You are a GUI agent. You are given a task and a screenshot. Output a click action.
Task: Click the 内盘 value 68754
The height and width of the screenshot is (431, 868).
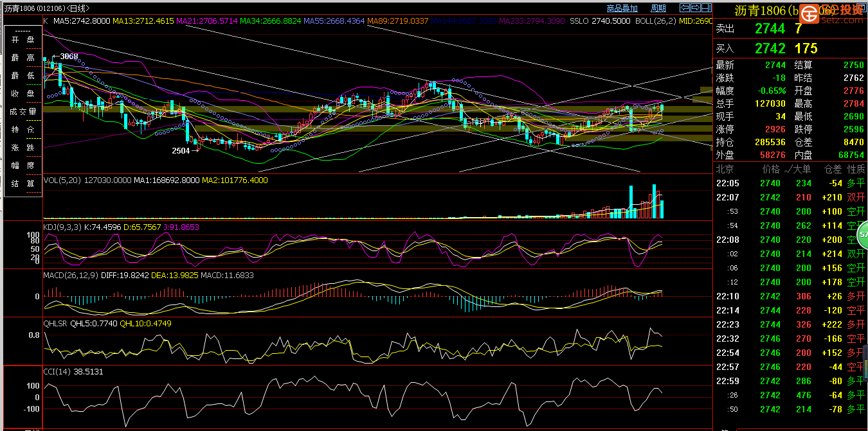pos(851,155)
